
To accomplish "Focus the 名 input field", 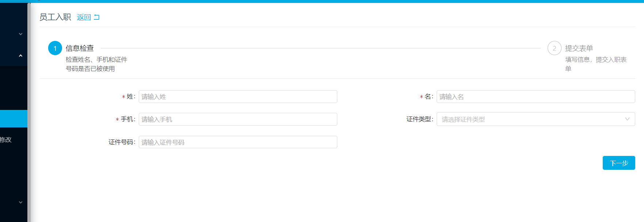I will [536, 97].
